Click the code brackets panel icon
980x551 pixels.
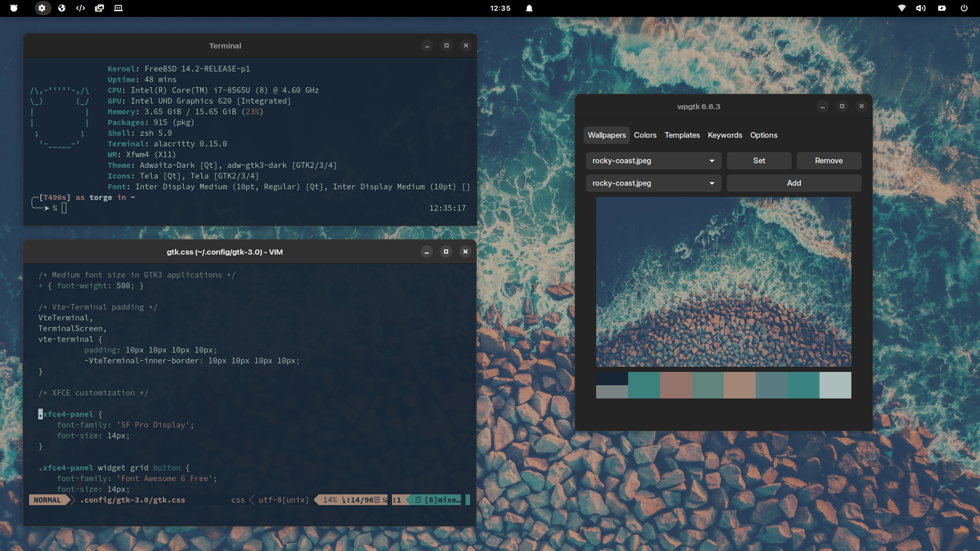81,8
